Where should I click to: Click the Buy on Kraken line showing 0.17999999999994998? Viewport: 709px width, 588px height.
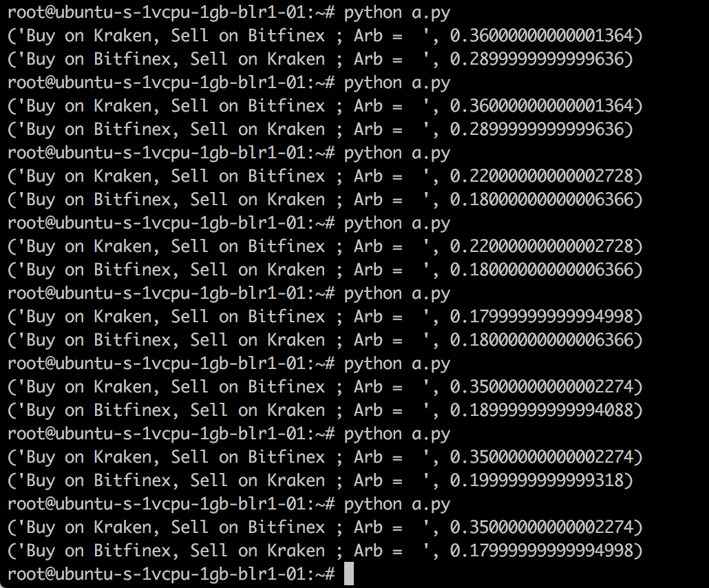(x=325, y=317)
